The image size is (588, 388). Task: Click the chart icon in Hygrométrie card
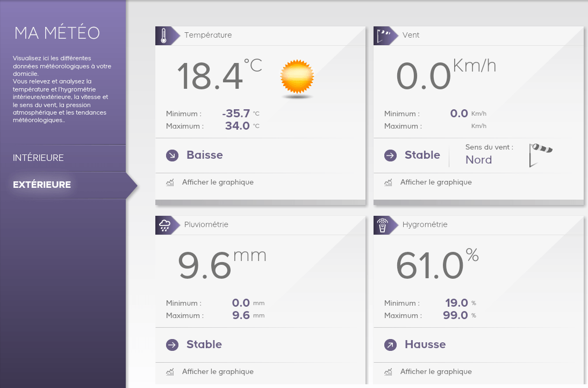pyautogui.click(x=389, y=372)
